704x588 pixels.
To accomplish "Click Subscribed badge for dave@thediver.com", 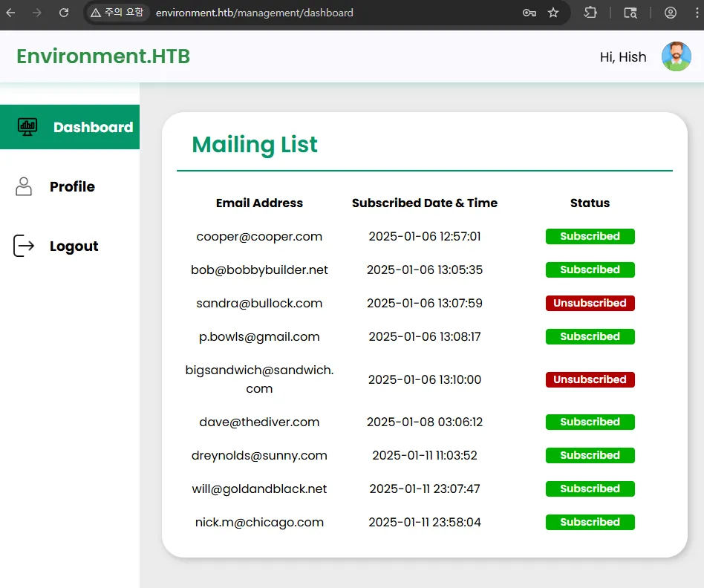I will (x=590, y=422).
